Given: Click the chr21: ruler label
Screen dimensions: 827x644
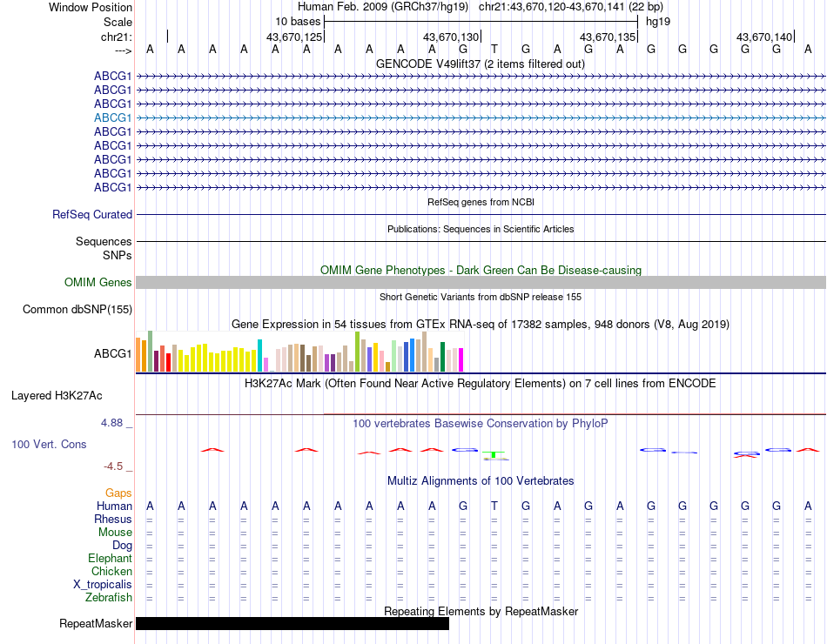Looking at the screenshot, I should (x=117, y=37).
